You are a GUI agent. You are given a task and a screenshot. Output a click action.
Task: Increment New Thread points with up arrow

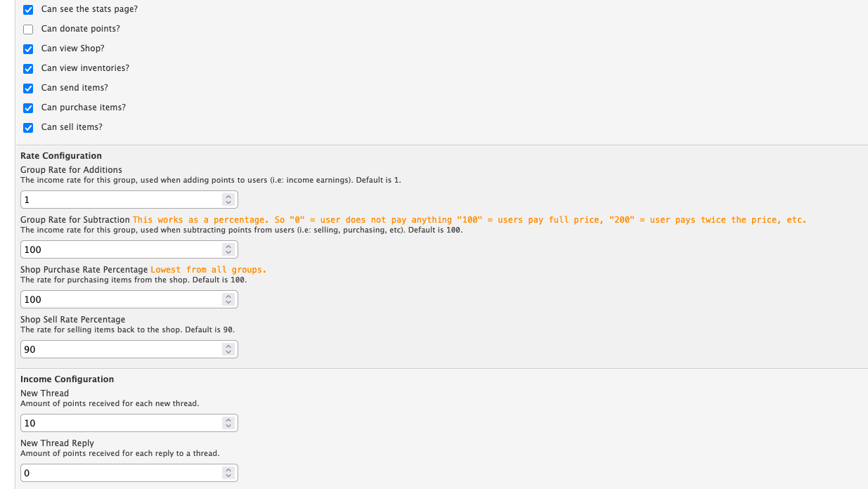click(227, 420)
